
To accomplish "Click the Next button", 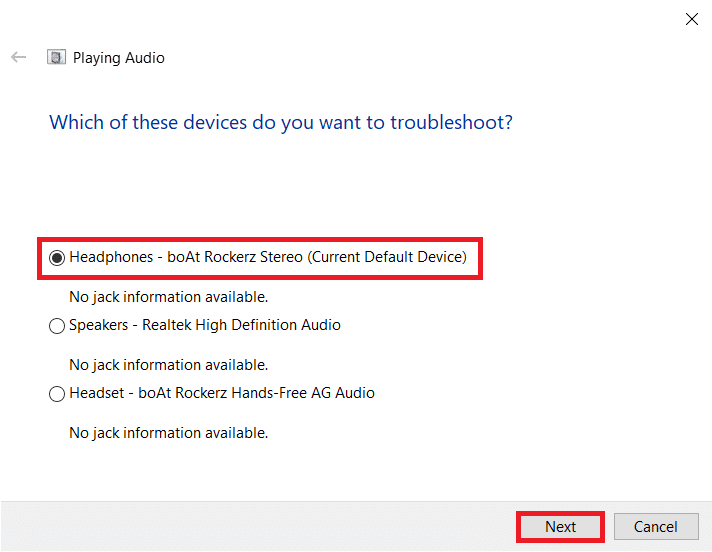I will point(560,527).
